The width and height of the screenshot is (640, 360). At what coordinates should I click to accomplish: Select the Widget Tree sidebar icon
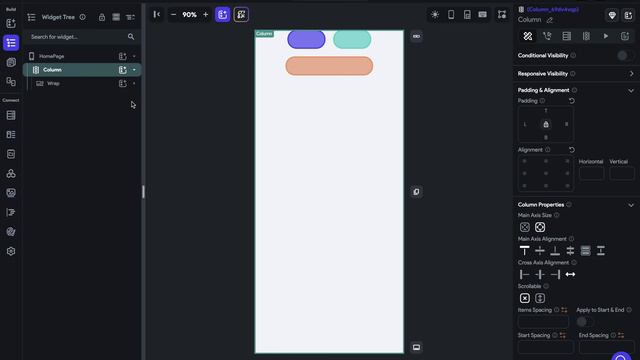[x=11, y=43]
